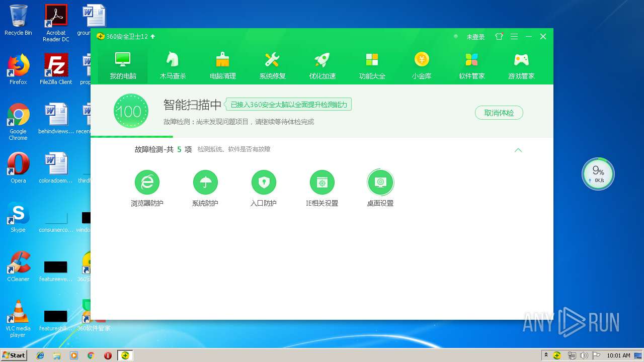Click the 浏览器防护 icon
Image resolution: width=644 pixels, height=362 pixels.
coord(147,182)
